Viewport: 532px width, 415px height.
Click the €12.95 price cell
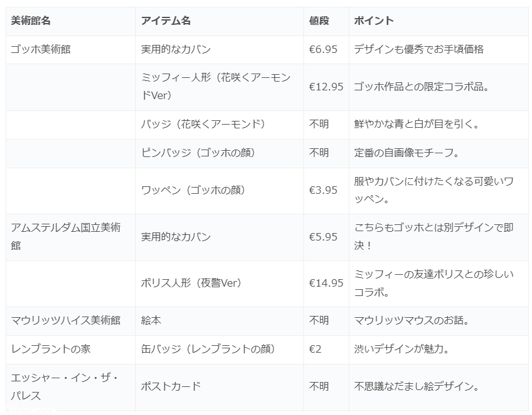pos(326,87)
